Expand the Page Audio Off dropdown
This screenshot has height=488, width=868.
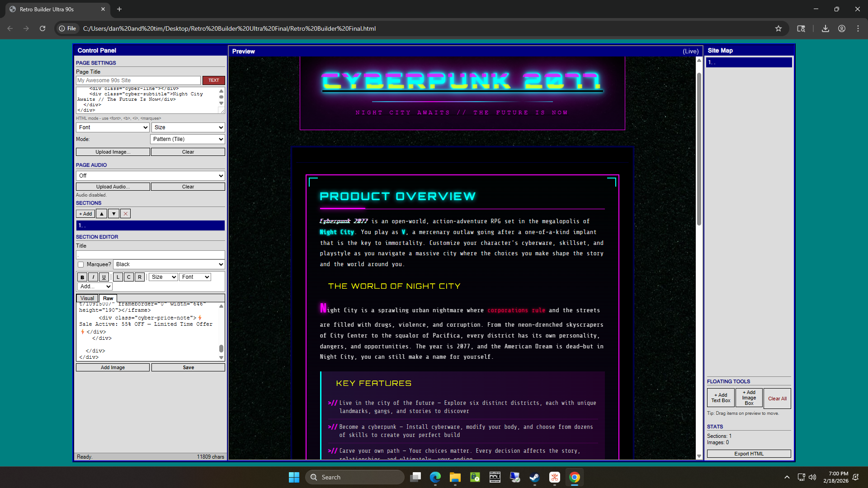coord(150,176)
